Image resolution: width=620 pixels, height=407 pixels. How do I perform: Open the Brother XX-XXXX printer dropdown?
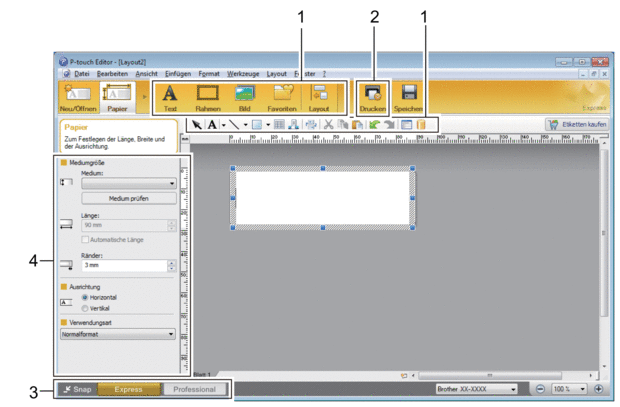tap(476, 389)
